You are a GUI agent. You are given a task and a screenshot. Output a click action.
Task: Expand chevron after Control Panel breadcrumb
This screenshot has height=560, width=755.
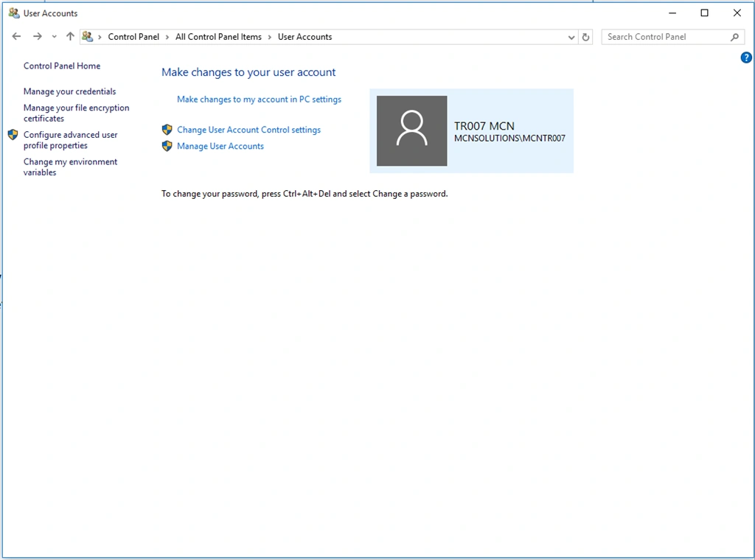tap(167, 37)
